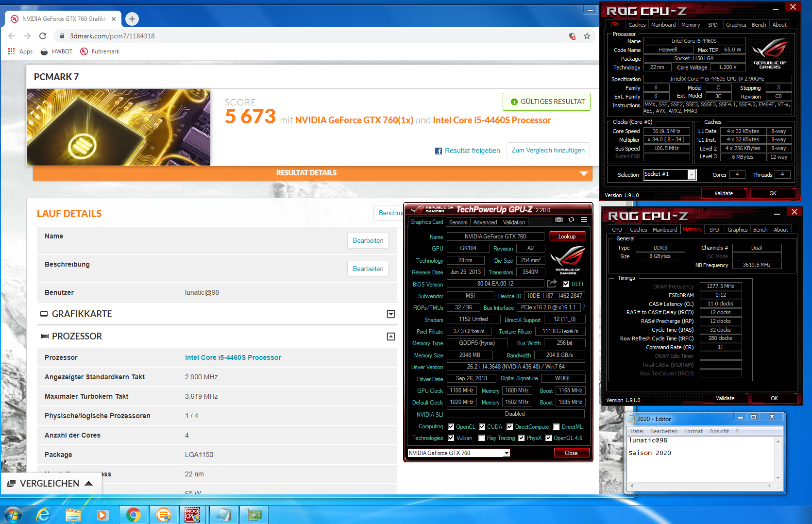Click bus interface question mark in GPU-Z
The image size is (812, 524).
(584, 307)
